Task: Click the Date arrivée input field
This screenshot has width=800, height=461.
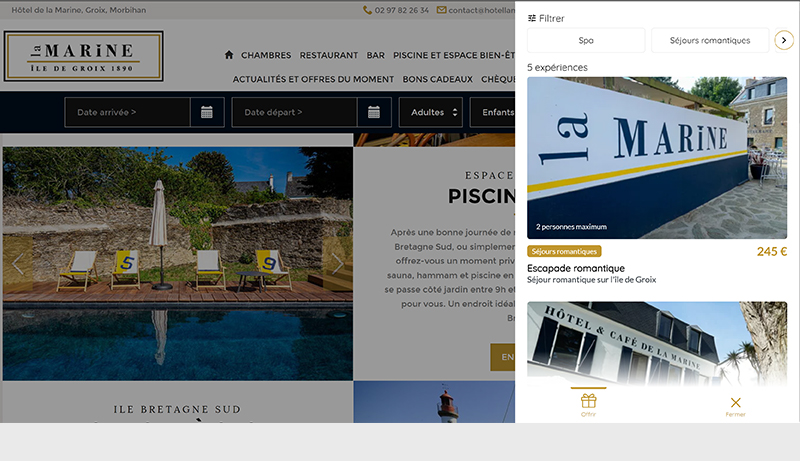Action: [128, 112]
